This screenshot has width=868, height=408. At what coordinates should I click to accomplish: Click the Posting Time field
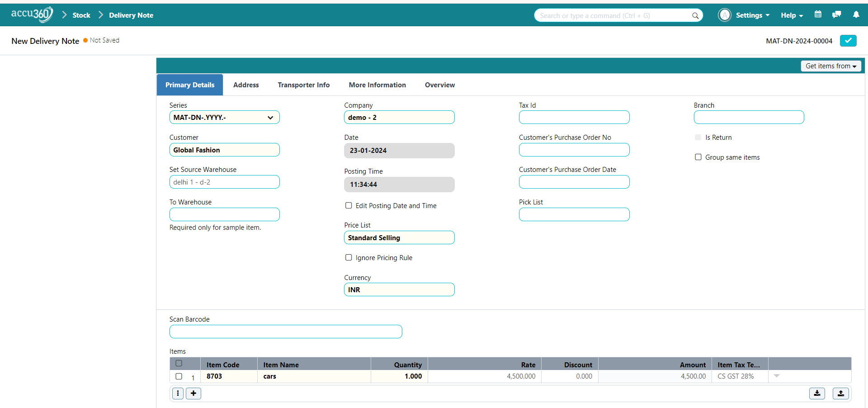[x=399, y=185]
